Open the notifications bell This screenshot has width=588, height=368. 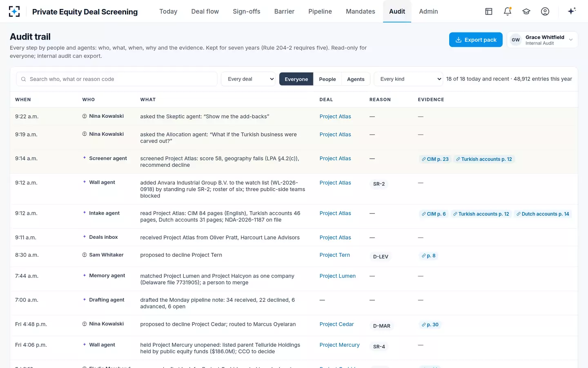[508, 11]
